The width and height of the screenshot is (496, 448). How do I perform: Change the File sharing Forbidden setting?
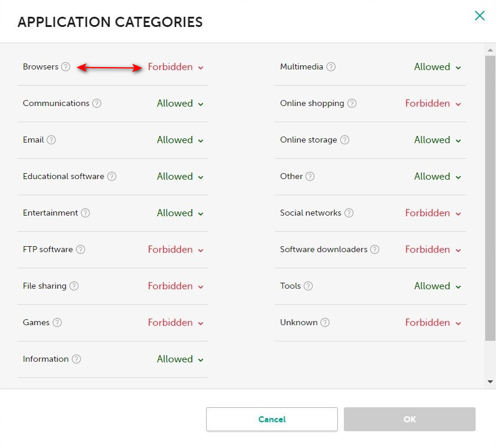[176, 286]
